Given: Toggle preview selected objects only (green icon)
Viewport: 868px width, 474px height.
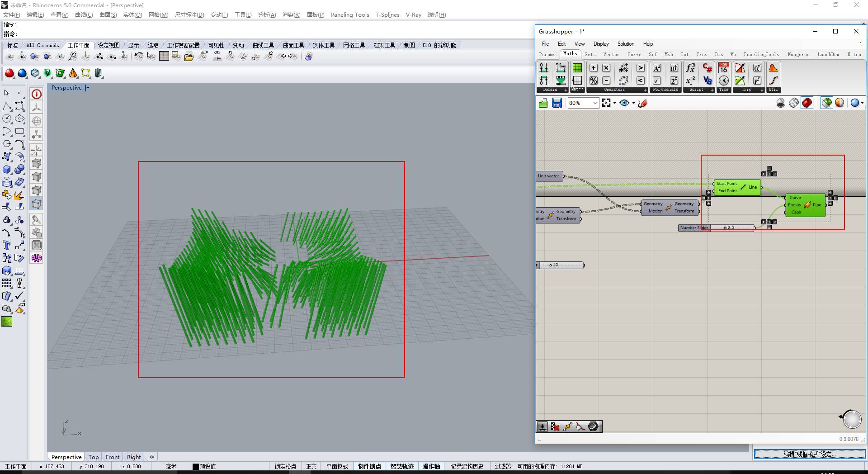Looking at the screenshot, I should pyautogui.click(x=827, y=103).
